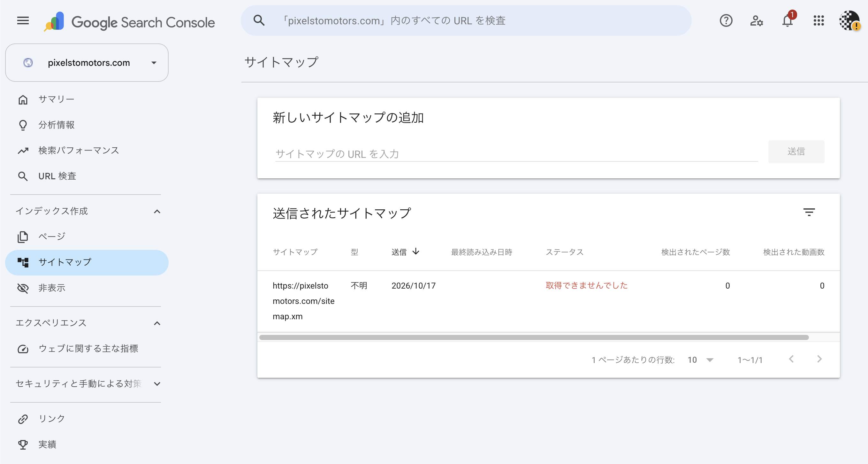Click the 1～1/1 pagination range text
The height and width of the screenshot is (464, 868).
tap(750, 360)
